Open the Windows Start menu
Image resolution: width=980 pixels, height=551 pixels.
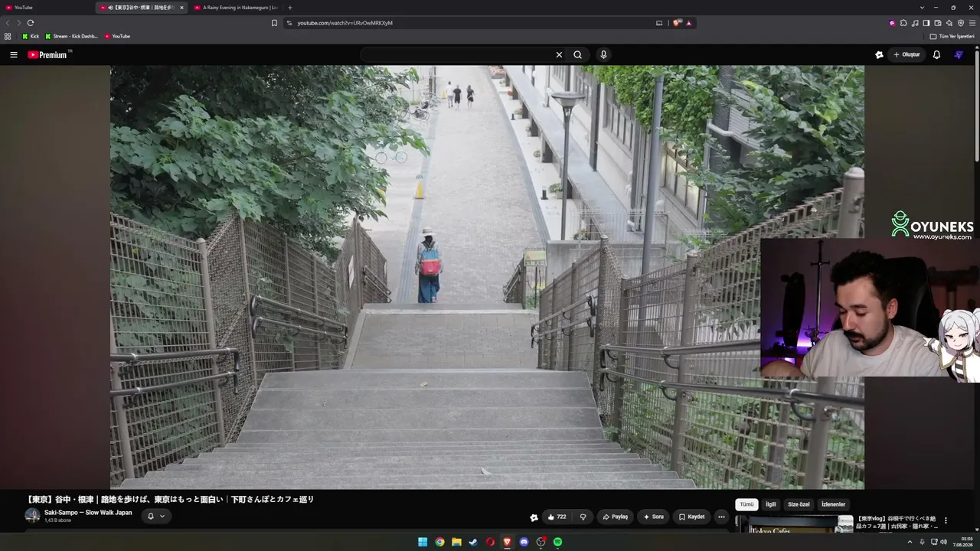(423, 542)
